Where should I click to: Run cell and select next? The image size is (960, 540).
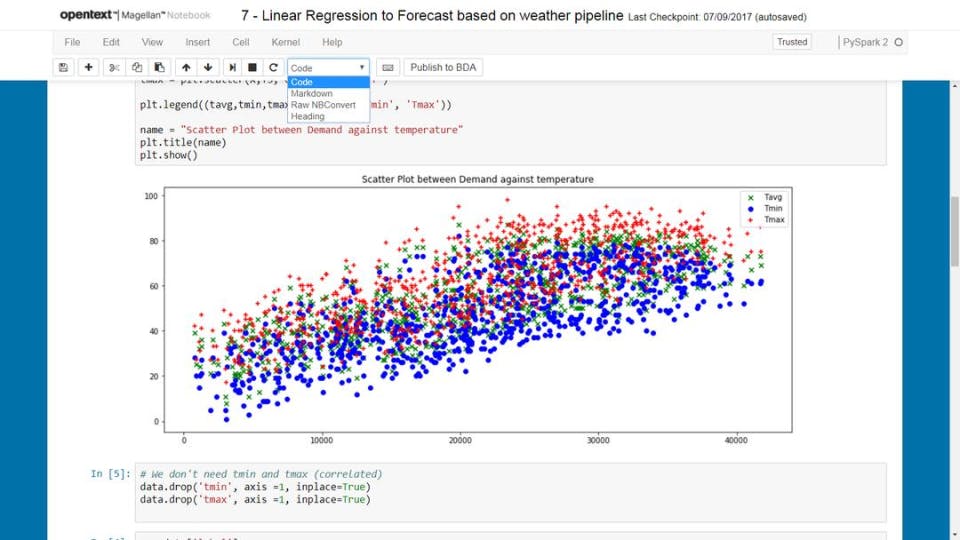(x=232, y=67)
